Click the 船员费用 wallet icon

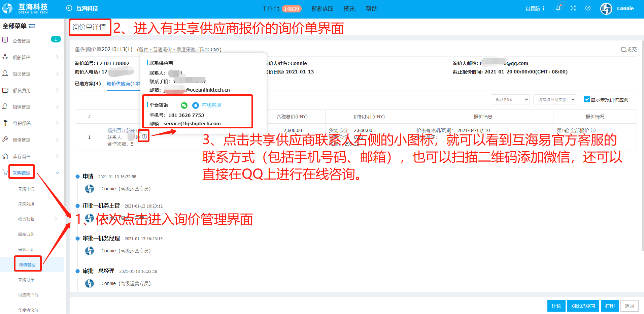5,90
